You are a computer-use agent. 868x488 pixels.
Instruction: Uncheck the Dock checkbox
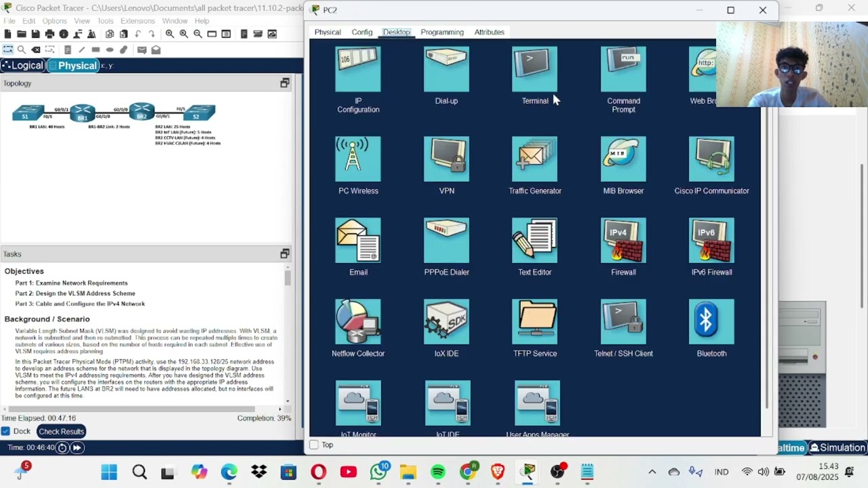(x=6, y=431)
